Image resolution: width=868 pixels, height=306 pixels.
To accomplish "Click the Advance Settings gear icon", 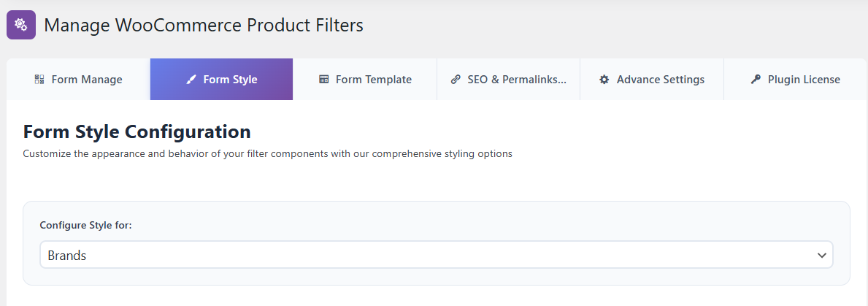I will coord(604,80).
